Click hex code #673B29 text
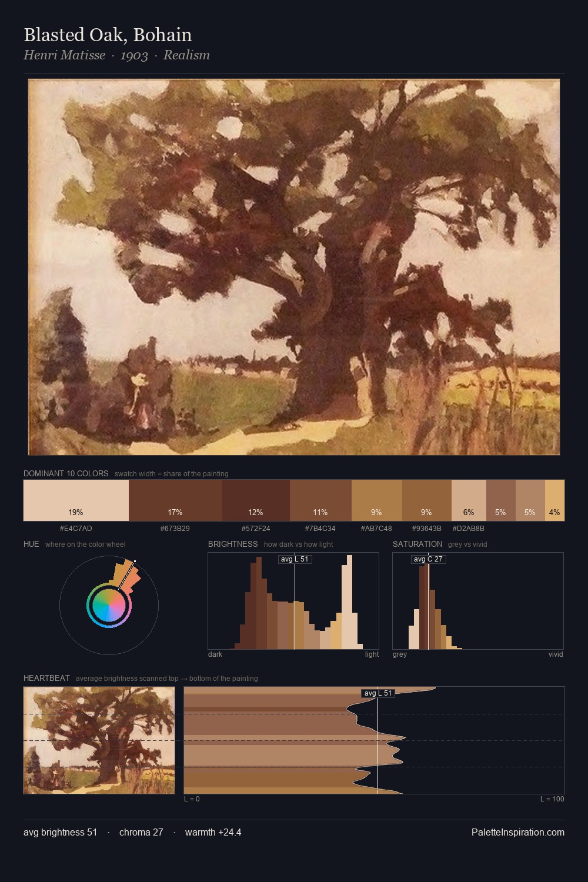Viewport: 588px width, 882px height. (175, 528)
